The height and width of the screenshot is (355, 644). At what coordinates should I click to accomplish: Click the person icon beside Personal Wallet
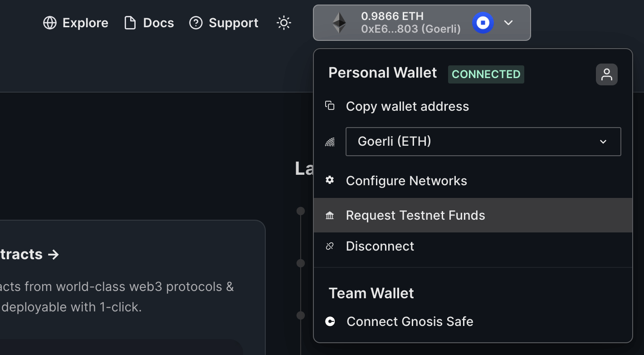click(607, 74)
